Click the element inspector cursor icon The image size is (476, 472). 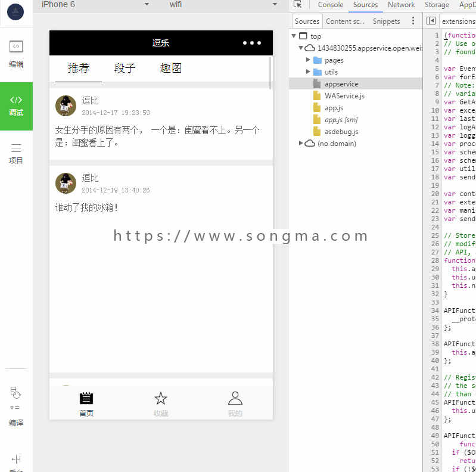click(297, 4)
